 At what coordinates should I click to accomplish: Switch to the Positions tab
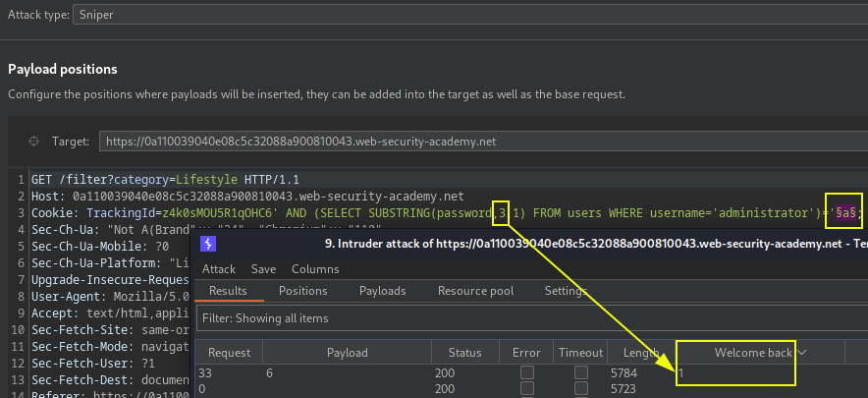[302, 291]
